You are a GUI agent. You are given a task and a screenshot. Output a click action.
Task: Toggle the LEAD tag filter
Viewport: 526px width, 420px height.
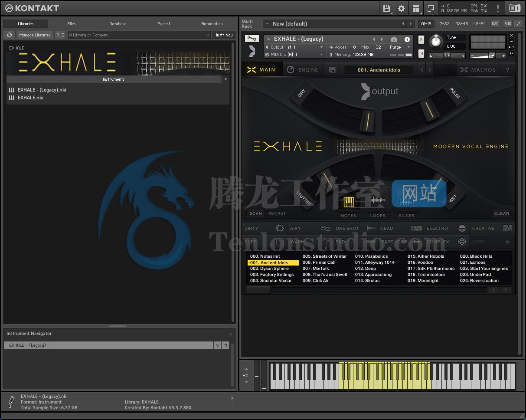point(401,228)
